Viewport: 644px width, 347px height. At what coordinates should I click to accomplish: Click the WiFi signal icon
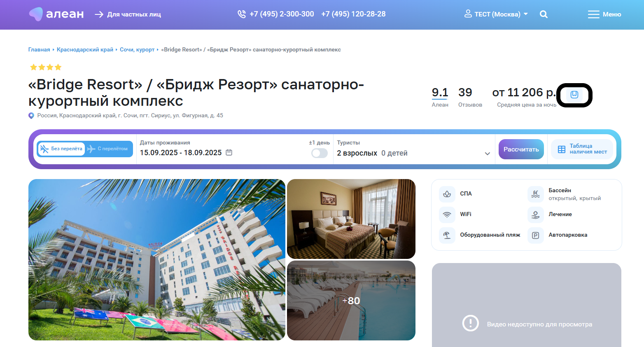pyautogui.click(x=447, y=214)
